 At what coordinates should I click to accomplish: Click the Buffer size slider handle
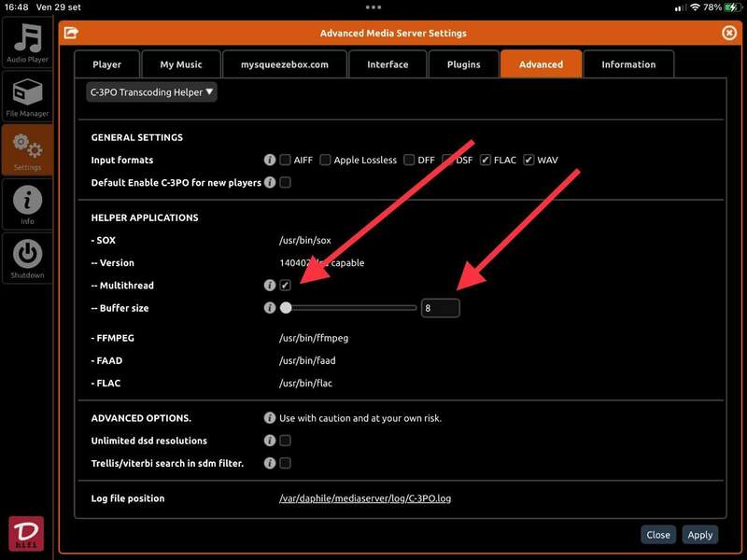point(286,308)
